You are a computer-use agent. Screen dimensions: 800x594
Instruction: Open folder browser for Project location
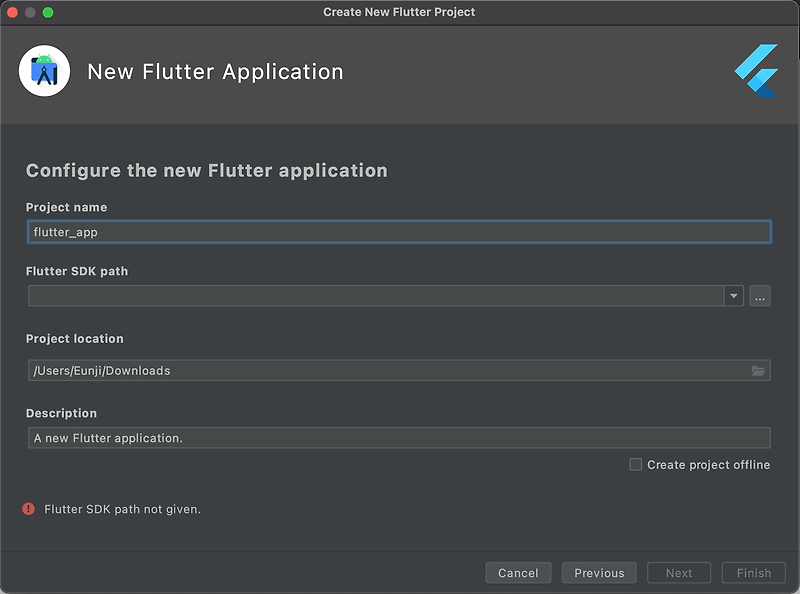coord(758,371)
